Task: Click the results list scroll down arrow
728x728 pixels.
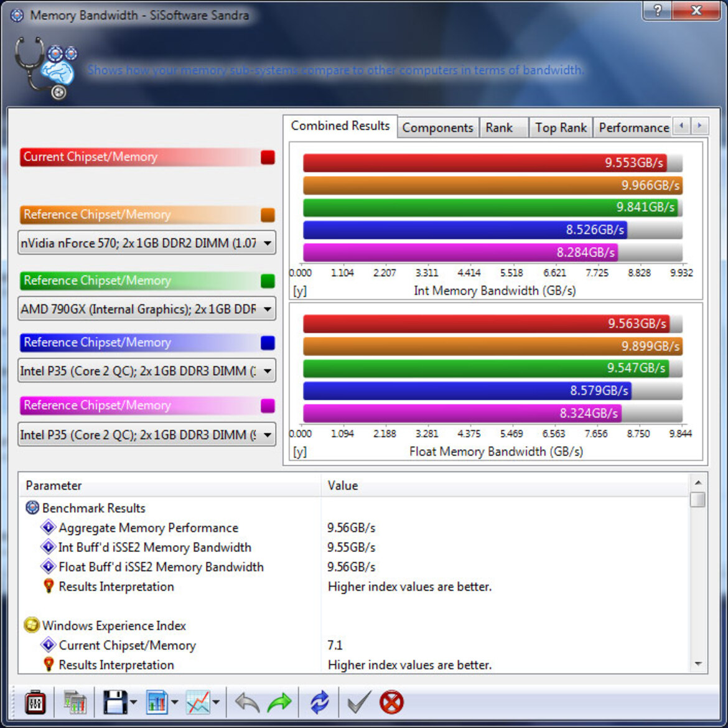Action: 698,665
